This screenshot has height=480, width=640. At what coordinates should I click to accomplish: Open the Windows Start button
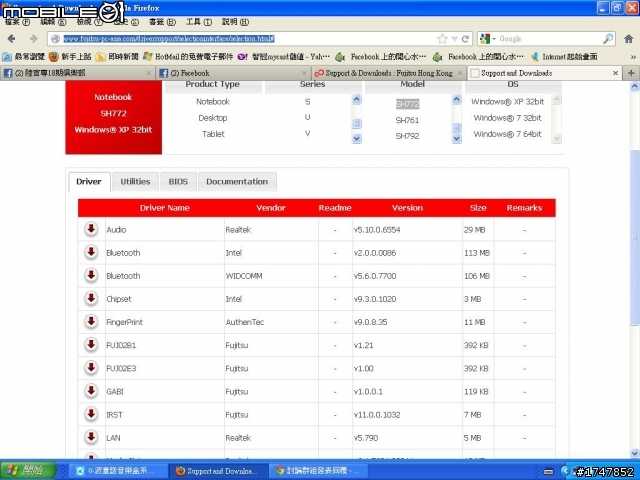[28, 471]
